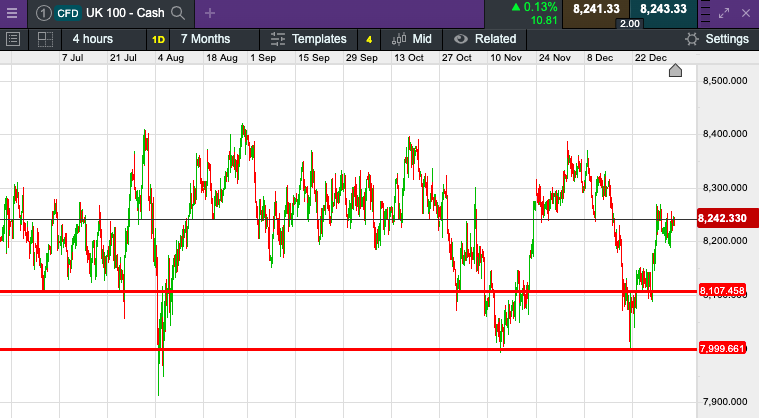
Task: Click the 10 Nov date label
Action: [x=506, y=58]
